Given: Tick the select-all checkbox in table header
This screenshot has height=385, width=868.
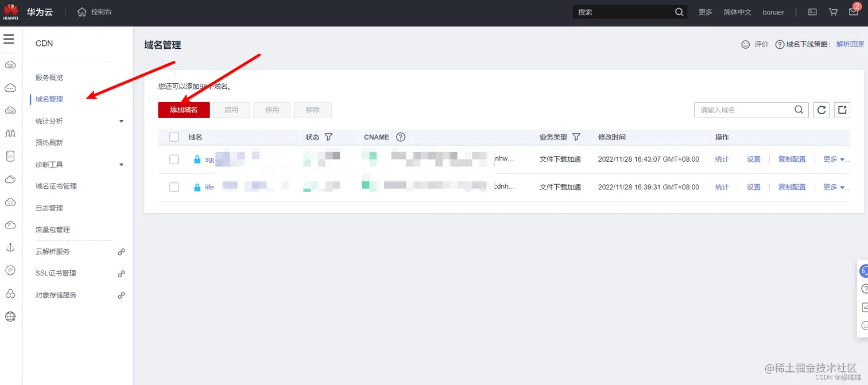Looking at the screenshot, I should (x=174, y=137).
